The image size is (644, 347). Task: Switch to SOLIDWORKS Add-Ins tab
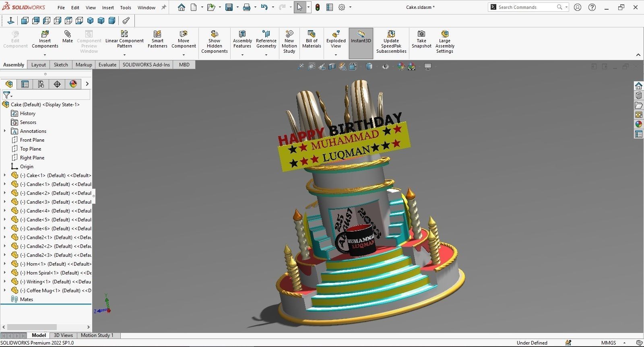click(x=146, y=64)
